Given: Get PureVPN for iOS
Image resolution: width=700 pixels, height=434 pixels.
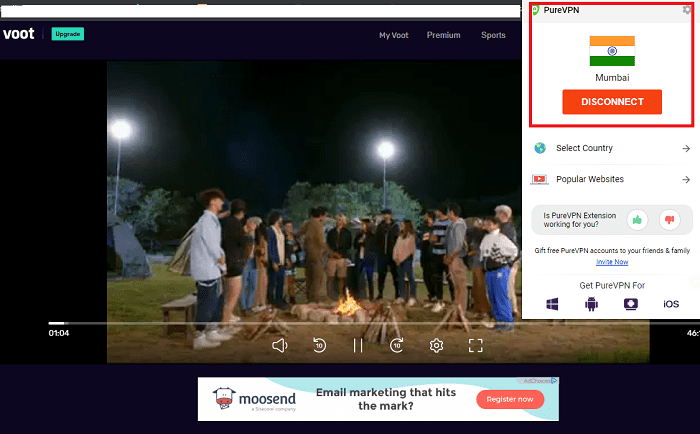Looking at the screenshot, I should pyautogui.click(x=671, y=303).
